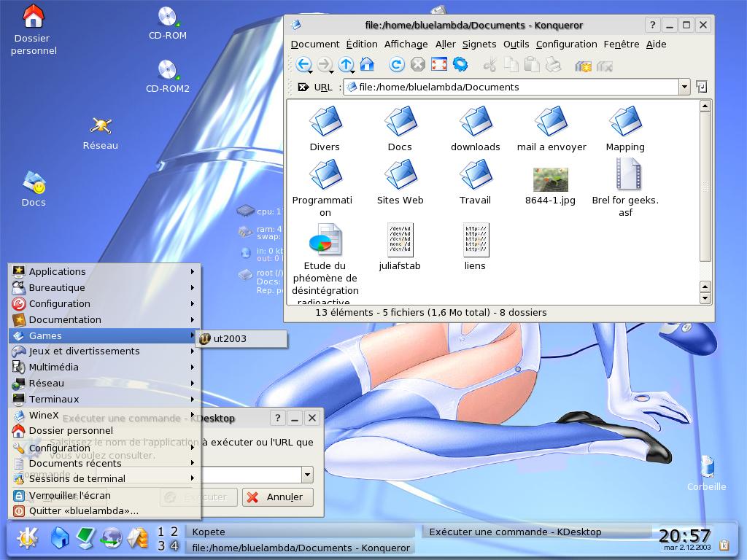Open the Corbeille trash icon
Viewport: 747px width, 560px height.
pos(707,473)
